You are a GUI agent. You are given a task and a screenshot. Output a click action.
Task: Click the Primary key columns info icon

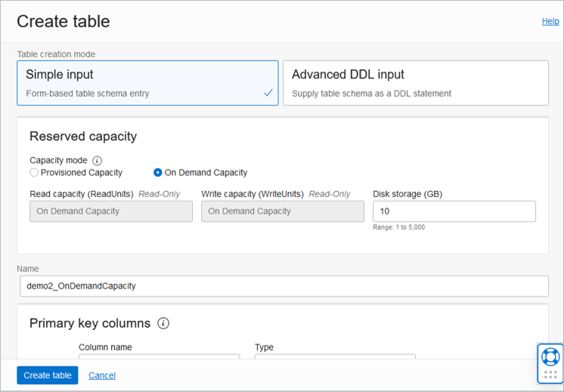coord(163,323)
